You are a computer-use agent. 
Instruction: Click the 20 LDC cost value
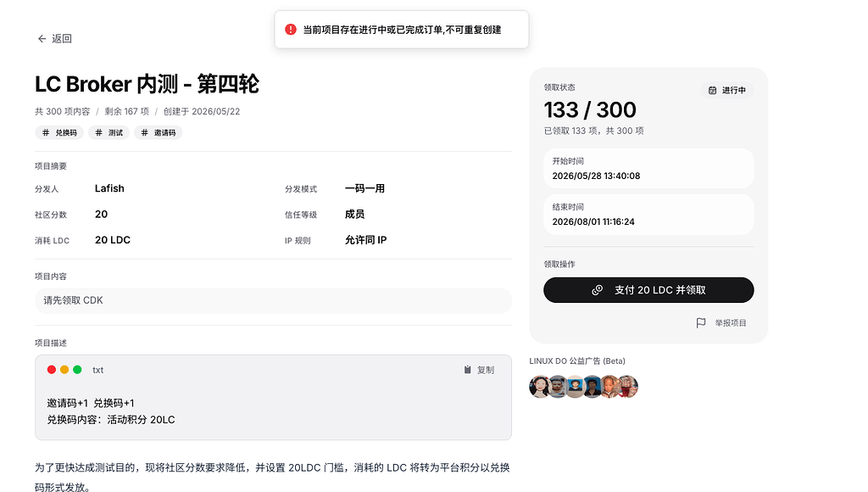pyautogui.click(x=113, y=240)
